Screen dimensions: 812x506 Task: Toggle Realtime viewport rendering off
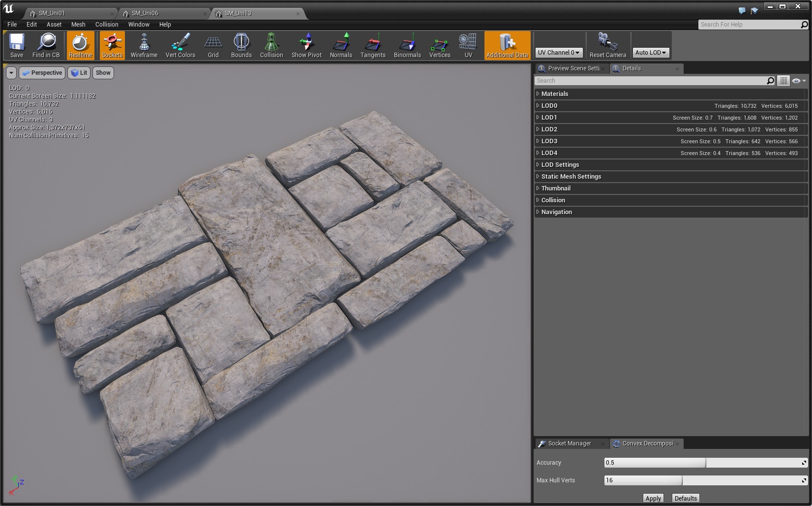(x=80, y=45)
